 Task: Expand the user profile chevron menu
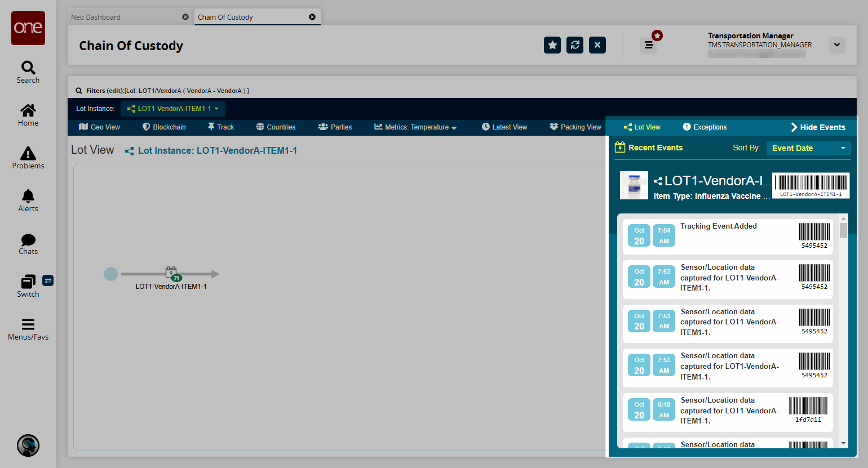[x=837, y=45]
